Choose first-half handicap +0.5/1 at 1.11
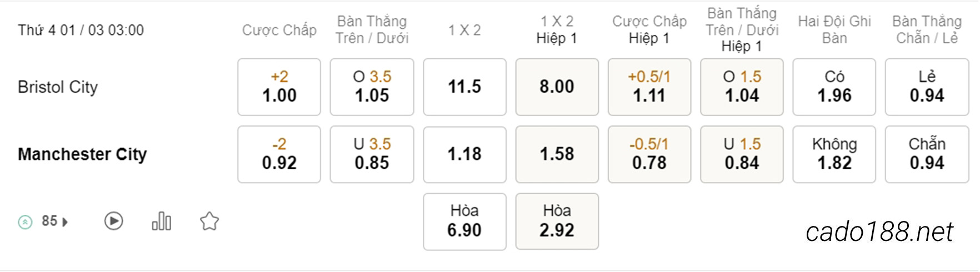The image size is (980, 272). coord(649,87)
